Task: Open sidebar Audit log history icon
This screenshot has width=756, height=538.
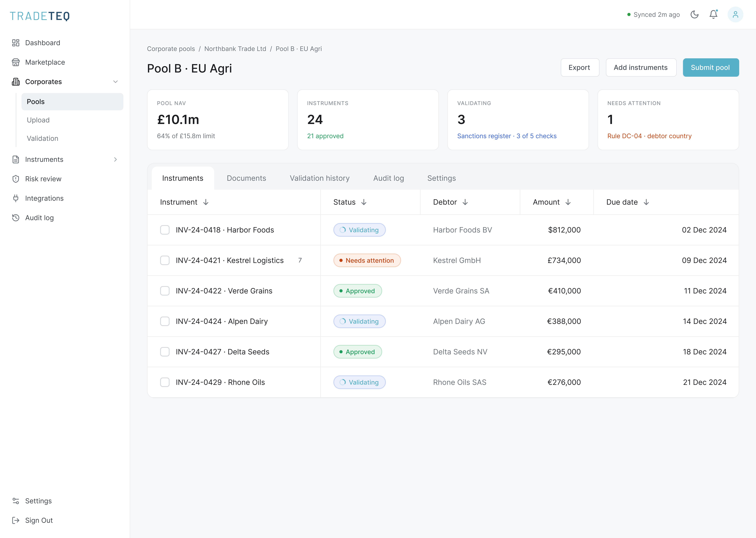Action: coord(16,218)
